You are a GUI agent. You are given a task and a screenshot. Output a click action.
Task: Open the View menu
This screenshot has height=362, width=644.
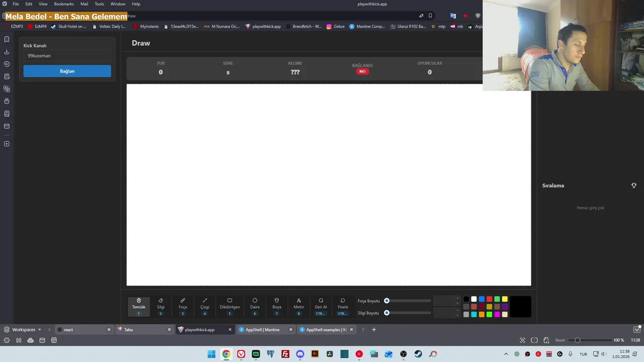coord(43,4)
